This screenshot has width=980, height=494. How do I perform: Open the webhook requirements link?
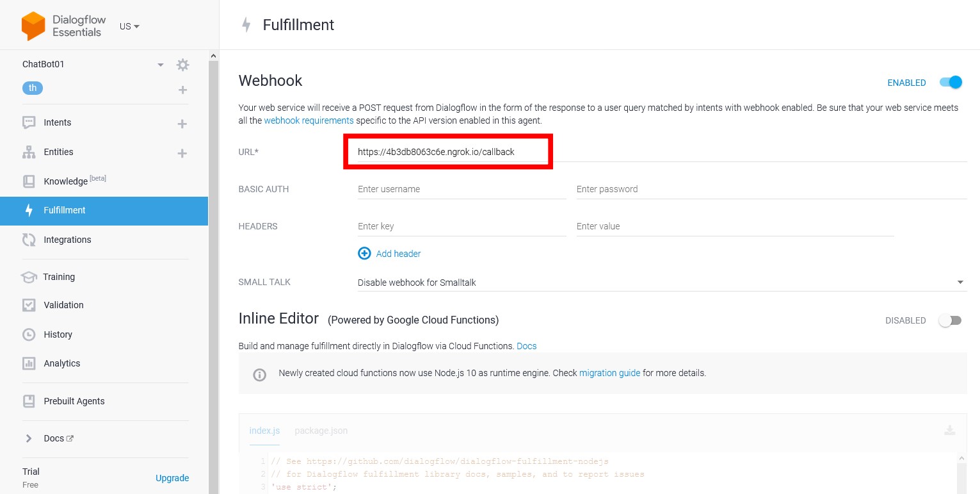click(309, 120)
